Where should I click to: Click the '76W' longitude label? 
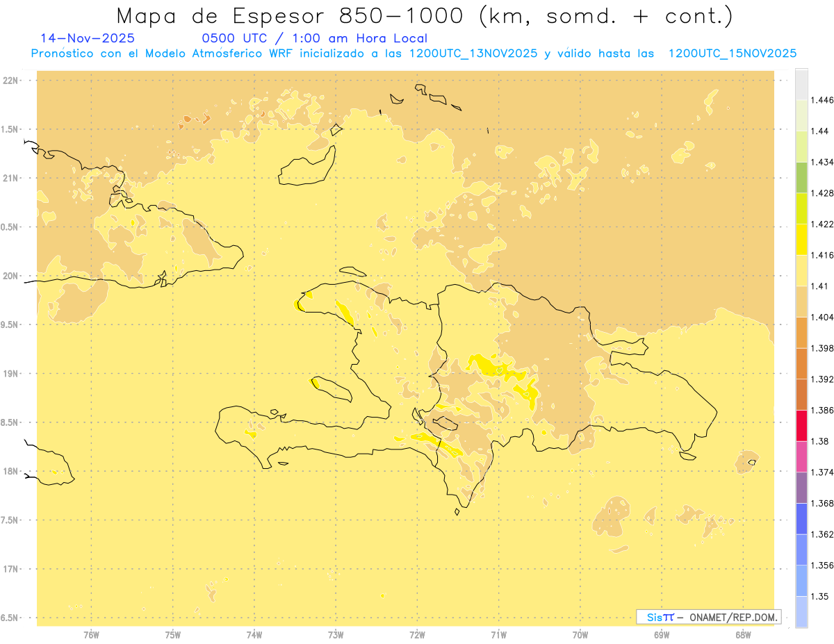[91, 634]
